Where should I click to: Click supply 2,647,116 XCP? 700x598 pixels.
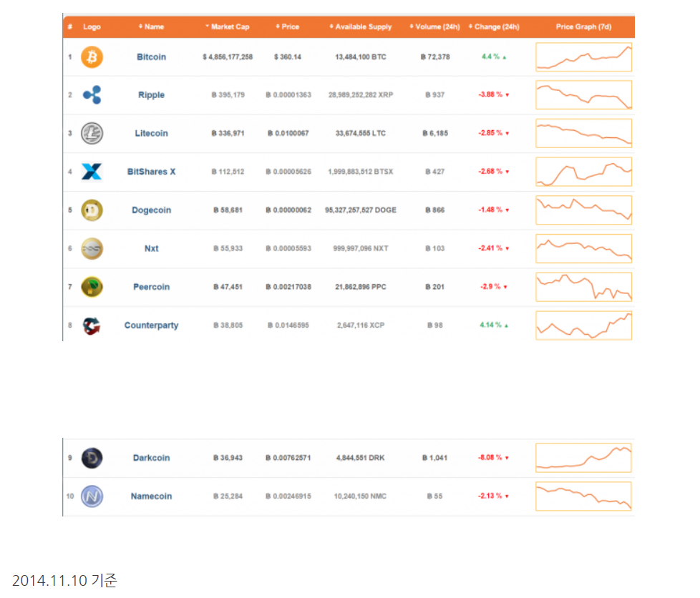tap(361, 325)
